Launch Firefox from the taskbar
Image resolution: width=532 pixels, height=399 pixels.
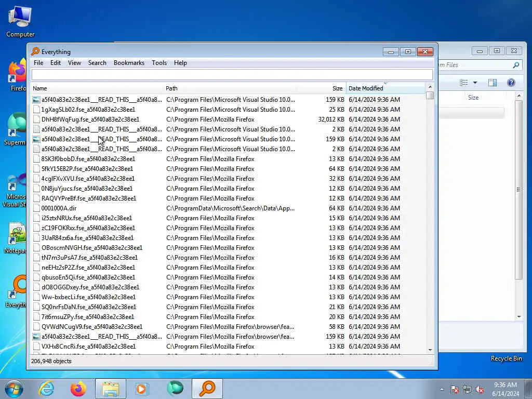click(78, 389)
